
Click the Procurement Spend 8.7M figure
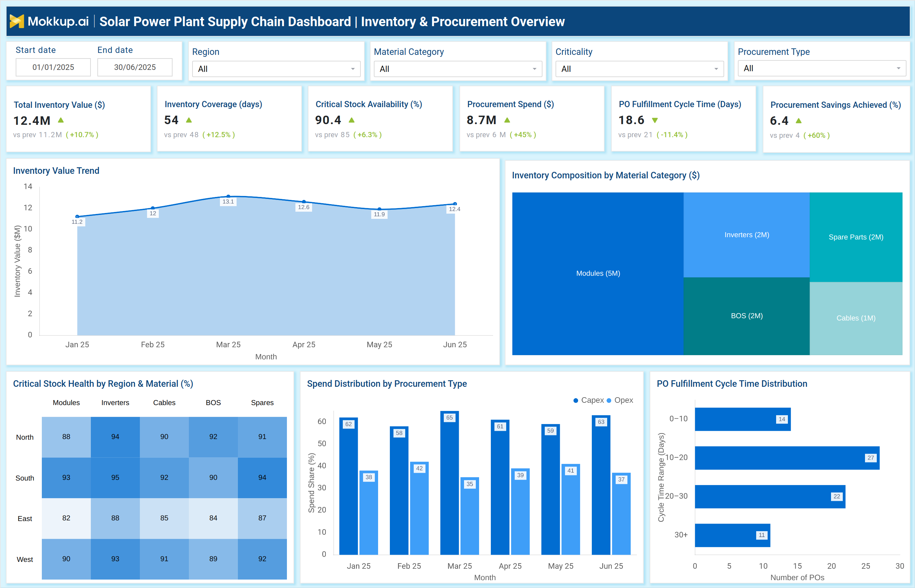pyautogui.click(x=482, y=120)
